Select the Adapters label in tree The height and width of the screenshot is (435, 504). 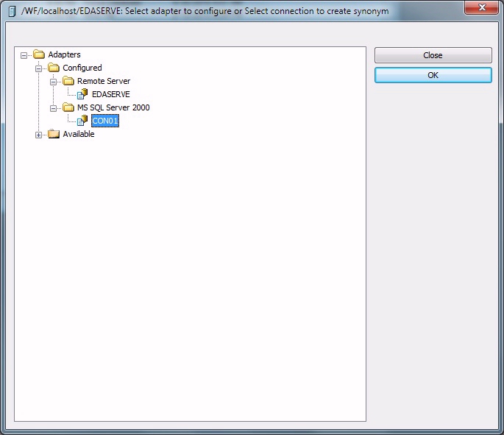click(x=64, y=54)
